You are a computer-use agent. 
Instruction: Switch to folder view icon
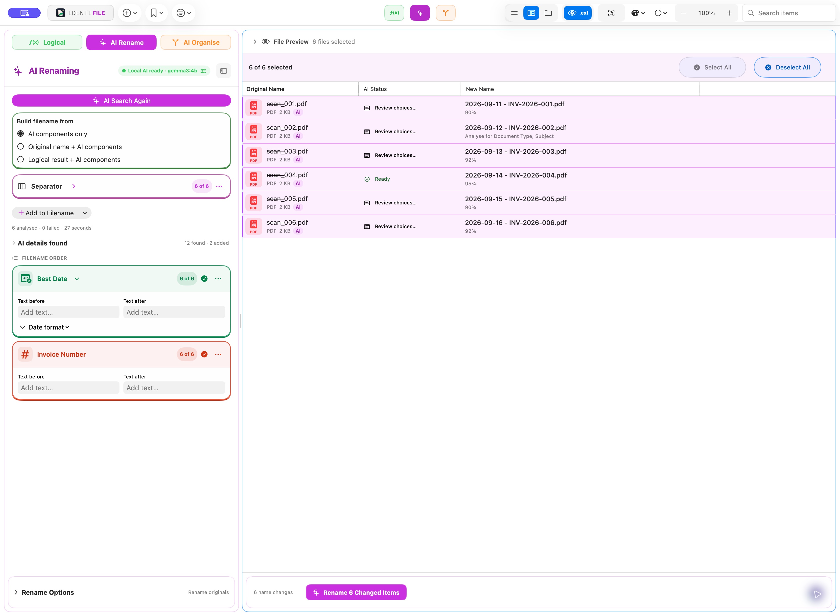pos(548,13)
